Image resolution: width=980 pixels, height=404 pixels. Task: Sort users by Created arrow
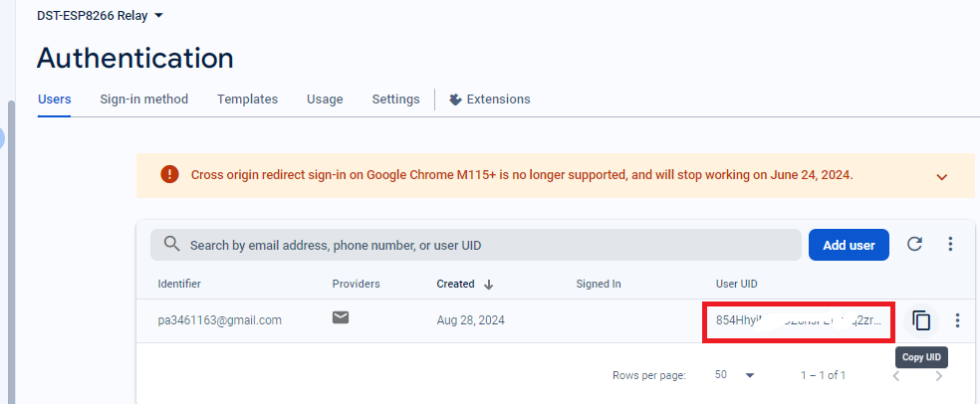[489, 284]
